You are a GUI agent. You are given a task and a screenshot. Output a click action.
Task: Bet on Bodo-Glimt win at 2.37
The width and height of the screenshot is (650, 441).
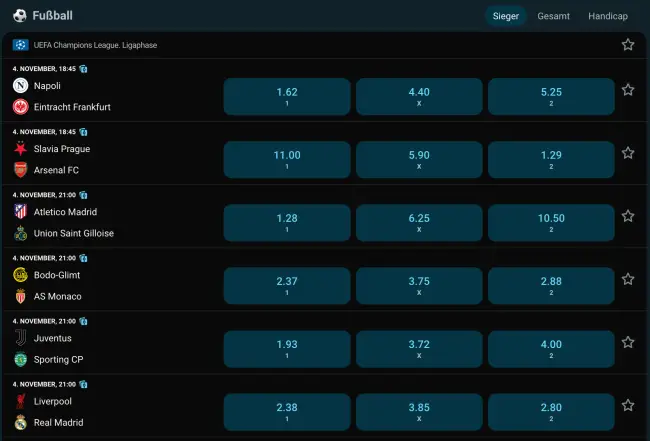coord(287,286)
